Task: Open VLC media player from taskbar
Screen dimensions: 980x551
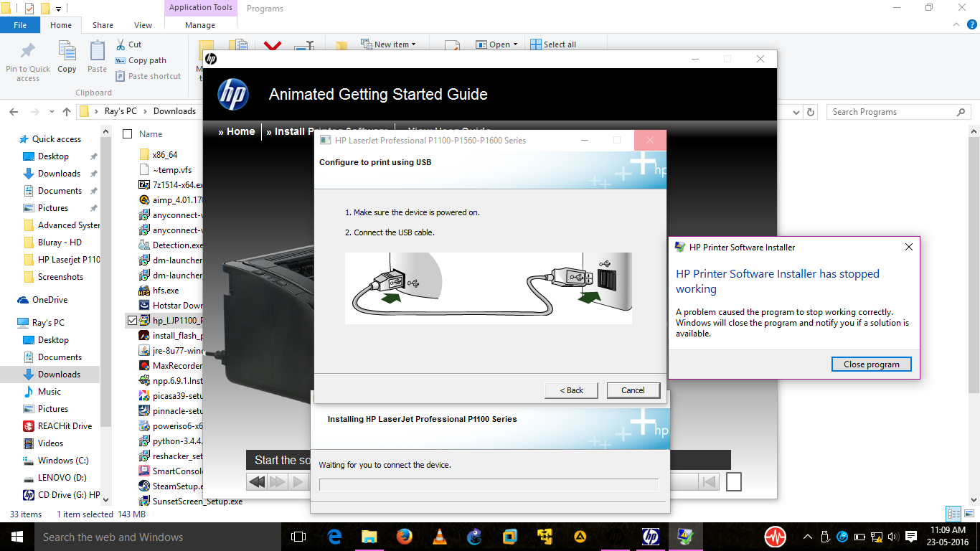Action: 440,537
